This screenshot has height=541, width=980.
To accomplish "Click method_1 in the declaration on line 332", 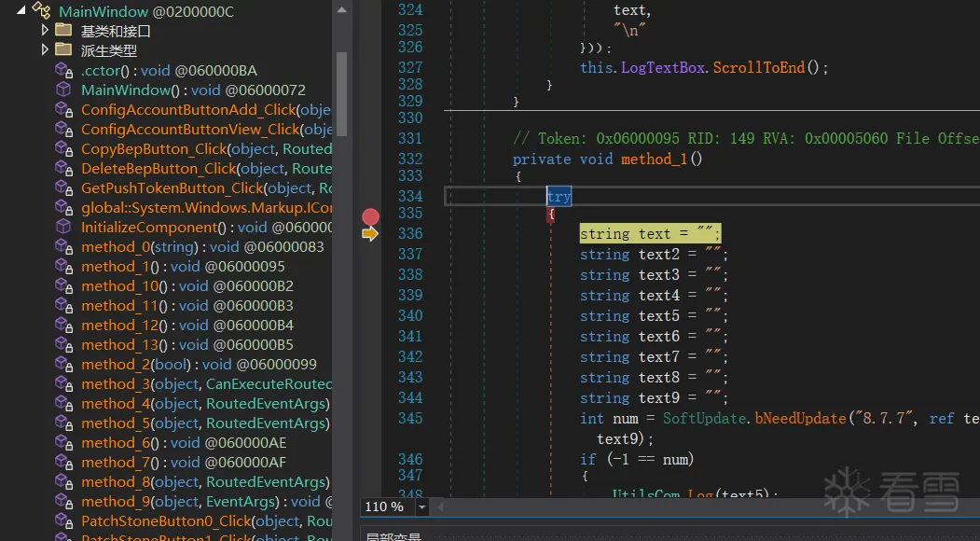I will 655,159.
